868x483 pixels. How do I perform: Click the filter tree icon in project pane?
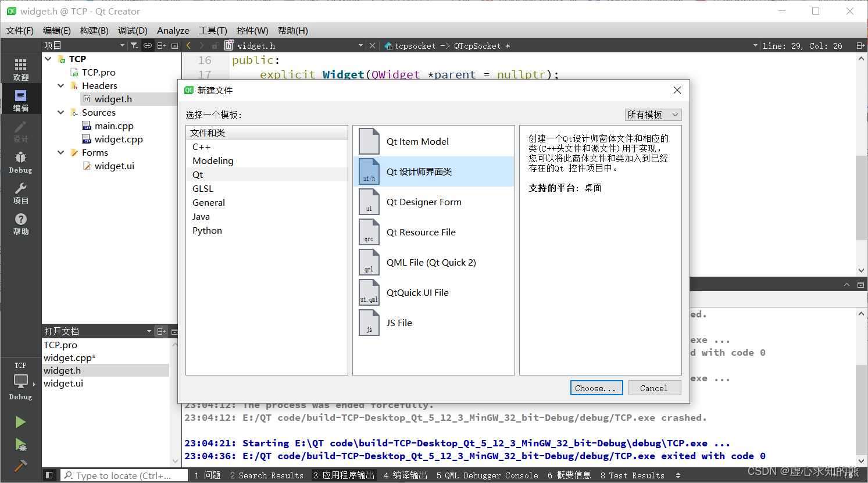pos(134,45)
